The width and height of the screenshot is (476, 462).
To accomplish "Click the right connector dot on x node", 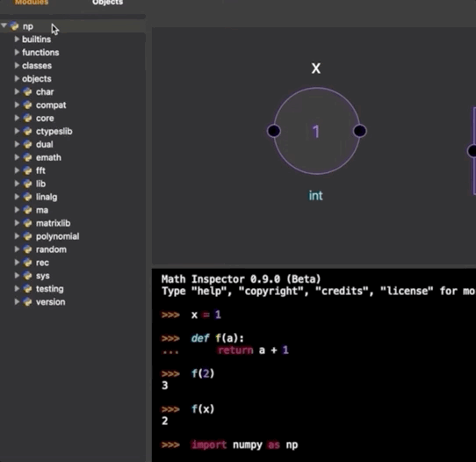I will click(x=360, y=131).
